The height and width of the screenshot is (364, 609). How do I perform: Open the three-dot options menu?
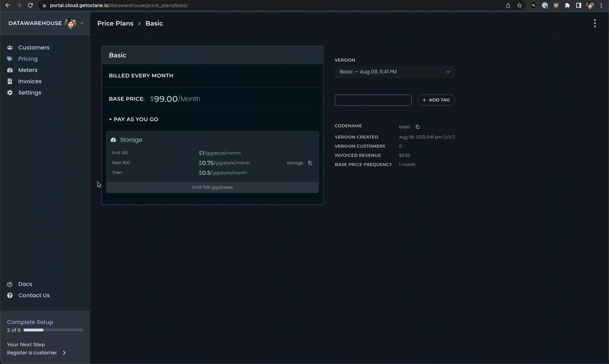point(595,23)
